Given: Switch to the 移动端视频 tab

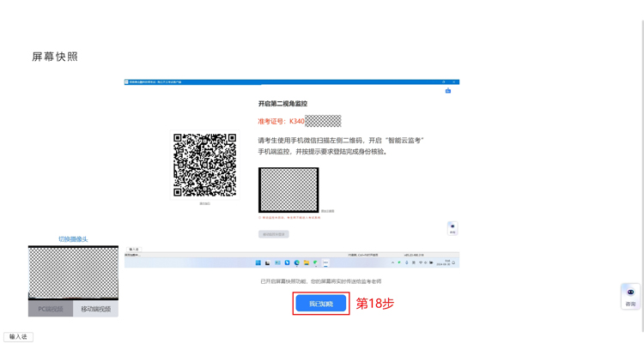Looking at the screenshot, I should [x=95, y=309].
